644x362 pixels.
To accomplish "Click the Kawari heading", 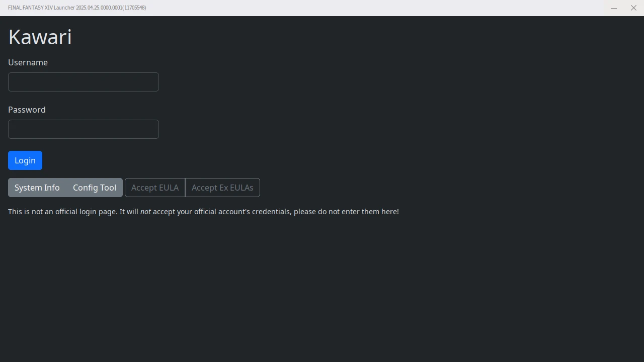I will point(40,37).
